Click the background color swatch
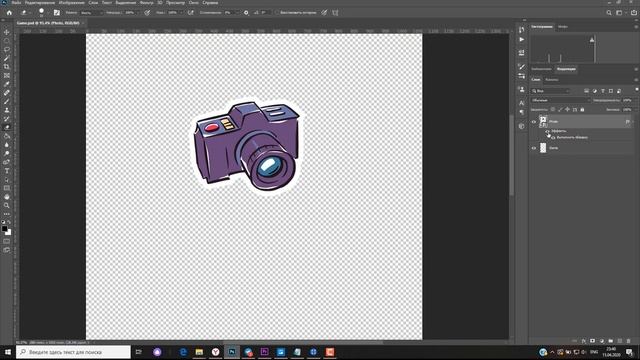 [8, 233]
